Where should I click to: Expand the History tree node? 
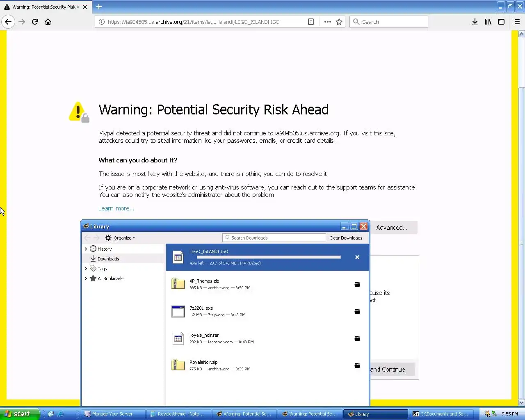[x=86, y=249]
